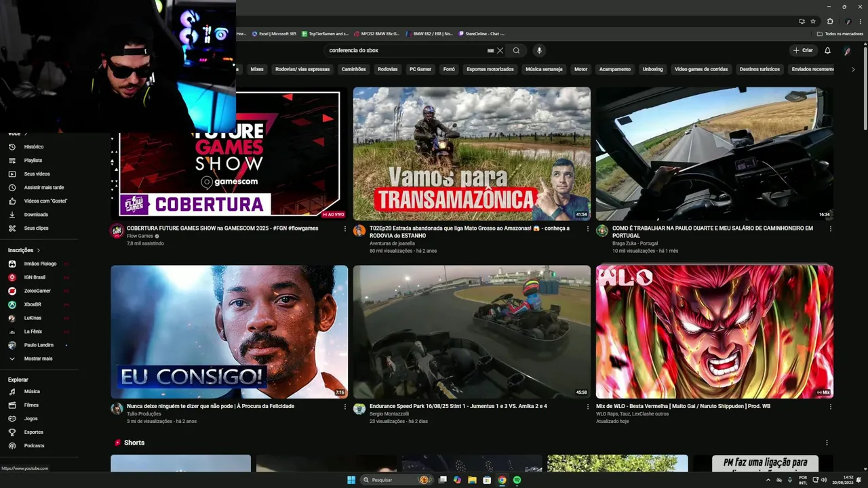868x488 pixels.
Task: Select the Rodovias/ vias expressas chip
Action: [302, 69]
